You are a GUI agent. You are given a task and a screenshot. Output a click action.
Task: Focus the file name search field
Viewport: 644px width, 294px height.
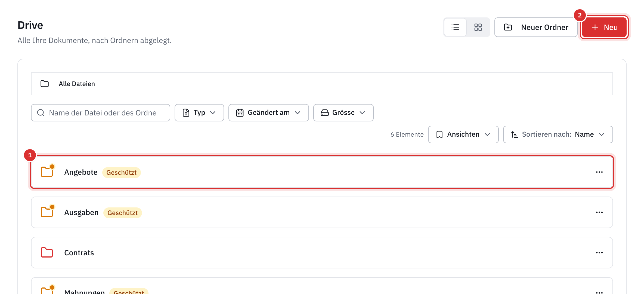coord(101,113)
